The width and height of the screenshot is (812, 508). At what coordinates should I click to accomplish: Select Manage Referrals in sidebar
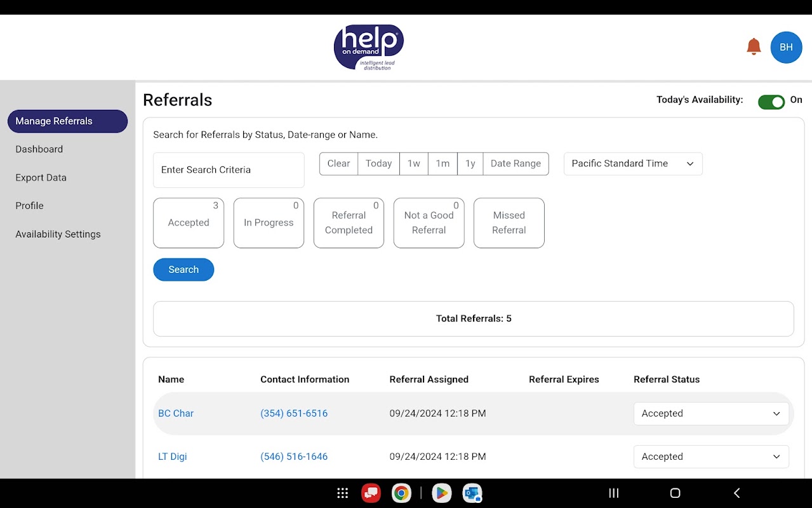coord(67,121)
